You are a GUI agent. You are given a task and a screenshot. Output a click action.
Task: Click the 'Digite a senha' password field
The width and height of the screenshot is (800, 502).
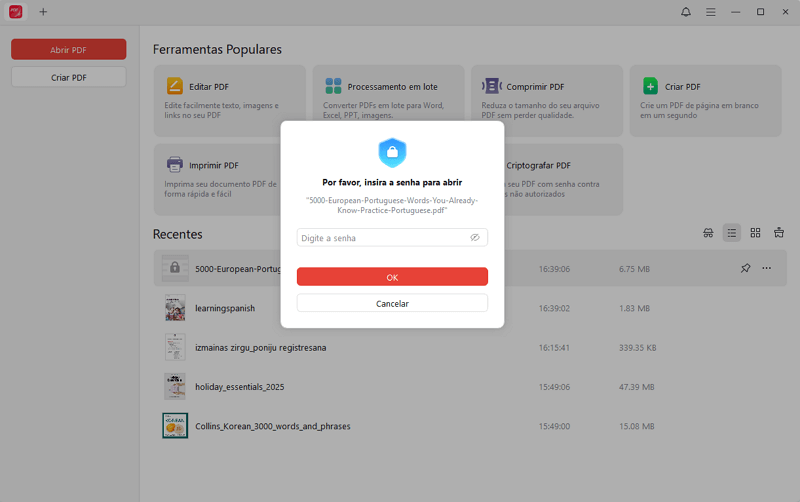(x=382, y=238)
